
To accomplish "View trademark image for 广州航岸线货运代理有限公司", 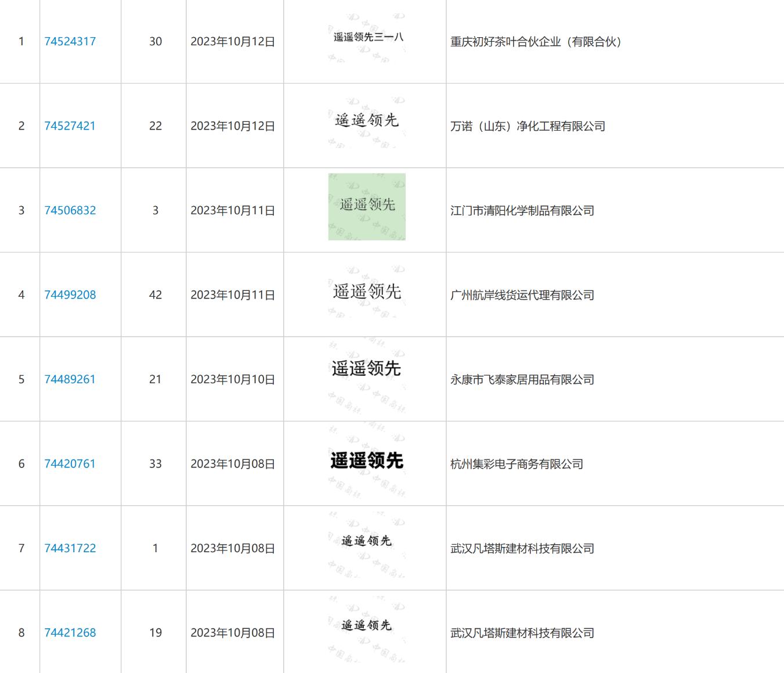I will (x=367, y=291).
